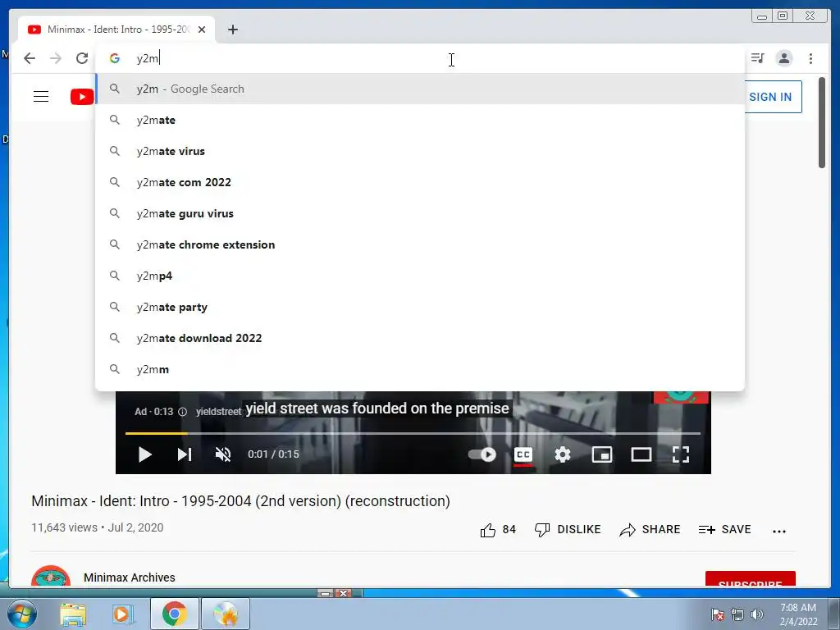The width and height of the screenshot is (840, 630).
Task: Open the system tray volume icon
Action: (x=757, y=614)
